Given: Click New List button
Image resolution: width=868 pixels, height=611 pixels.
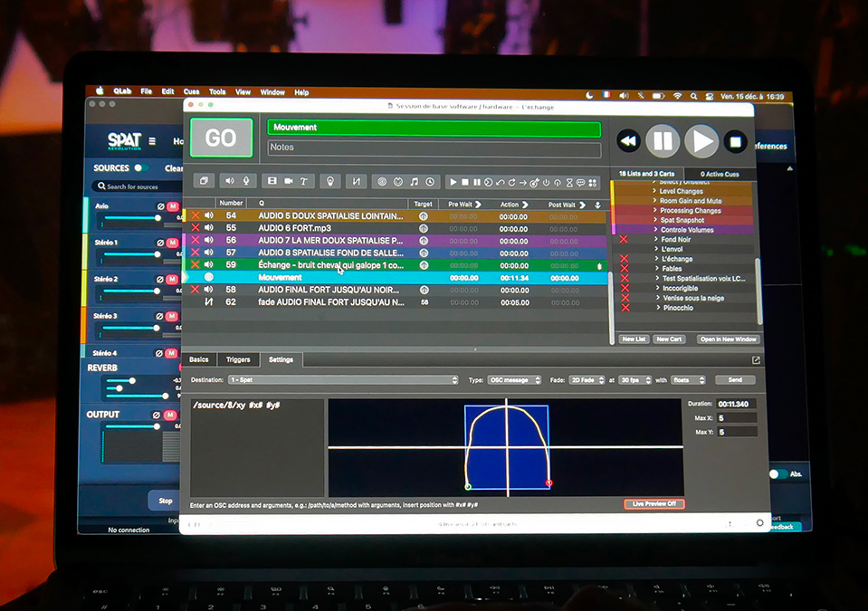Looking at the screenshot, I should [x=634, y=339].
